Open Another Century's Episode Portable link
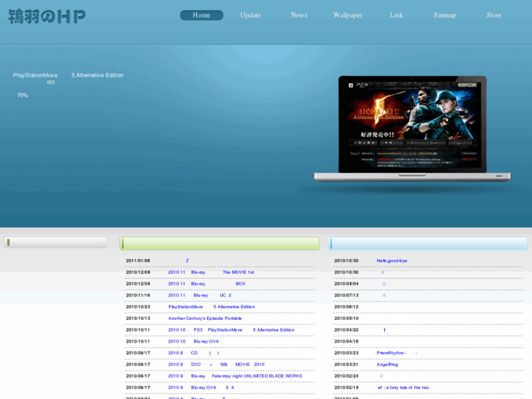This screenshot has height=399, width=532. coord(205,318)
